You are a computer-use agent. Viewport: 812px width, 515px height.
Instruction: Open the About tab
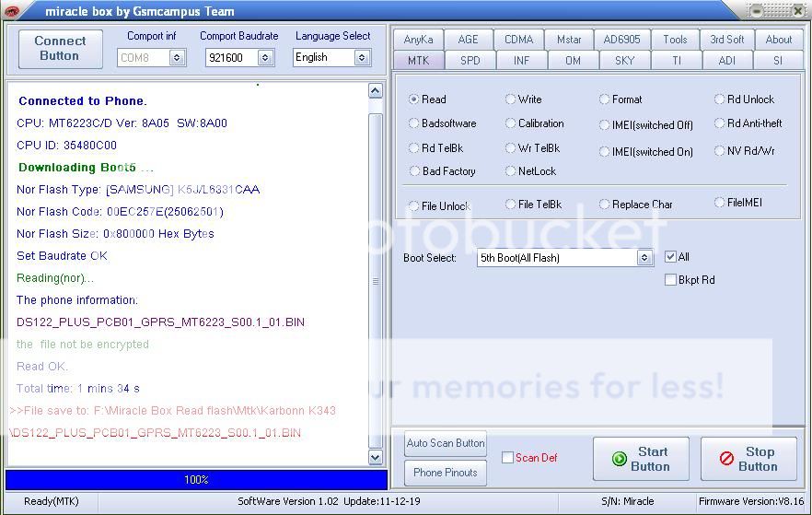(x=778, y=40)
